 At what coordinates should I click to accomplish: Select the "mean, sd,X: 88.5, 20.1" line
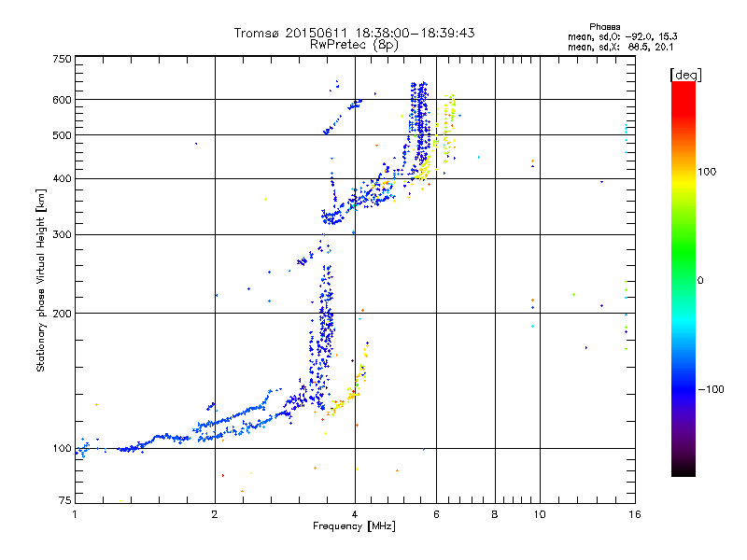620,47
